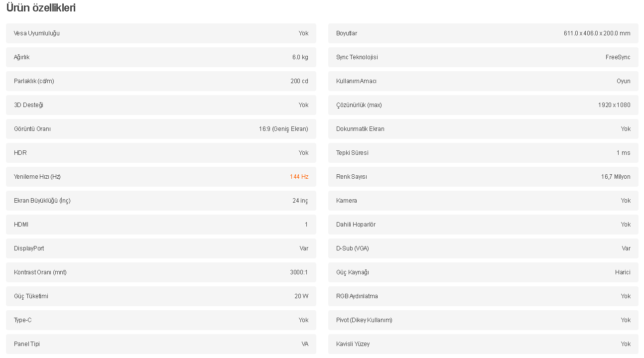Select the Yenileme Hızı (Hz) row
644x358 pixels.
coord(161,177)
